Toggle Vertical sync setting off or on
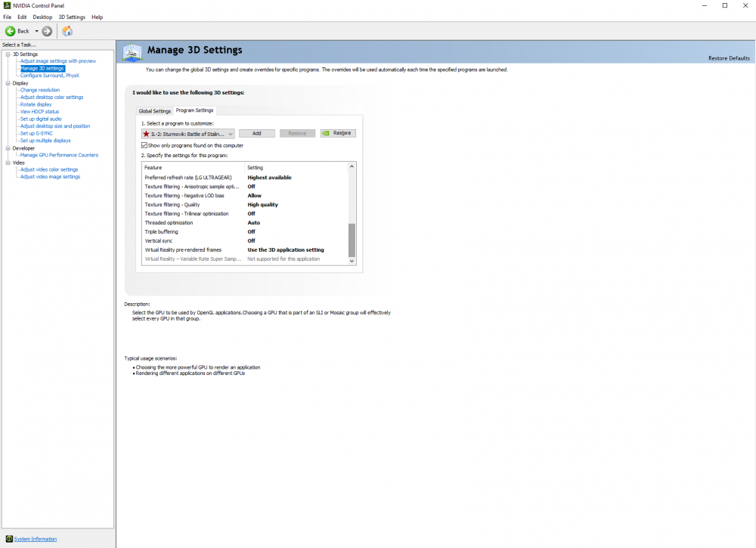 (x=253, y=240)
